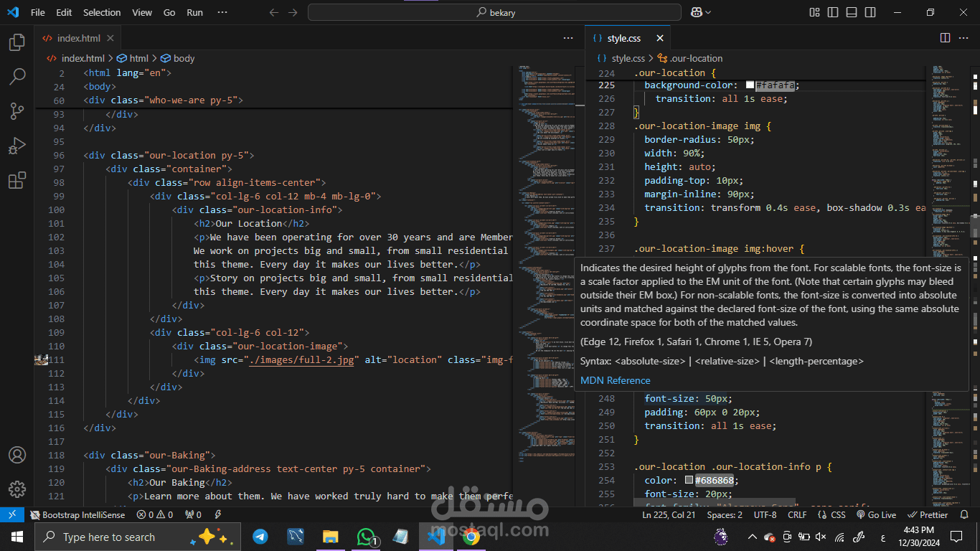This screenshot has height=551, width=980.
Task: Expand the Copilot dropdown arrow
Action: click(709, 12)
